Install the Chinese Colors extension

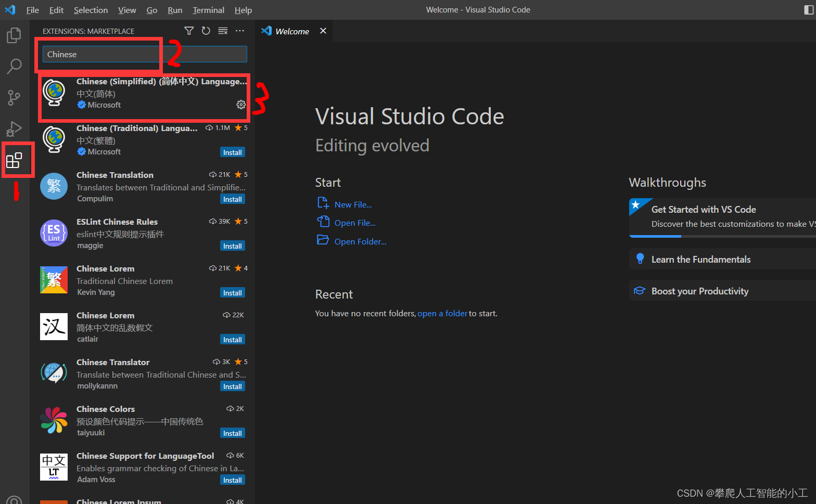233,433
